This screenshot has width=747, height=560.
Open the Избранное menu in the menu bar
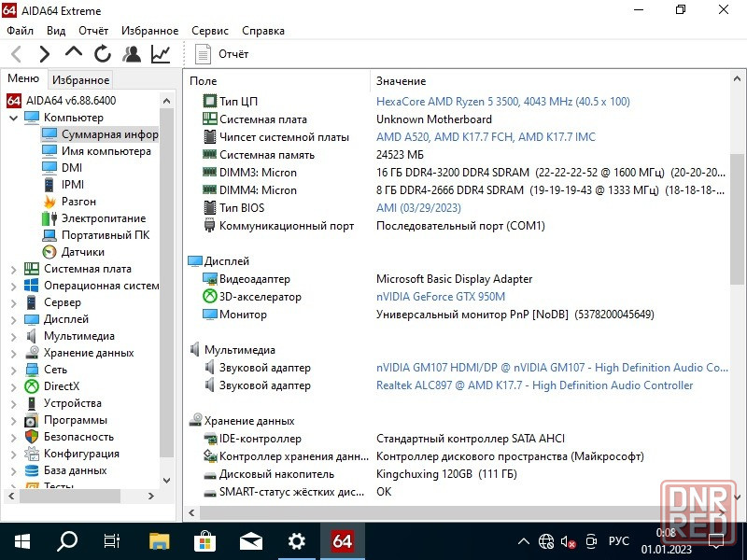coord(149,31)
